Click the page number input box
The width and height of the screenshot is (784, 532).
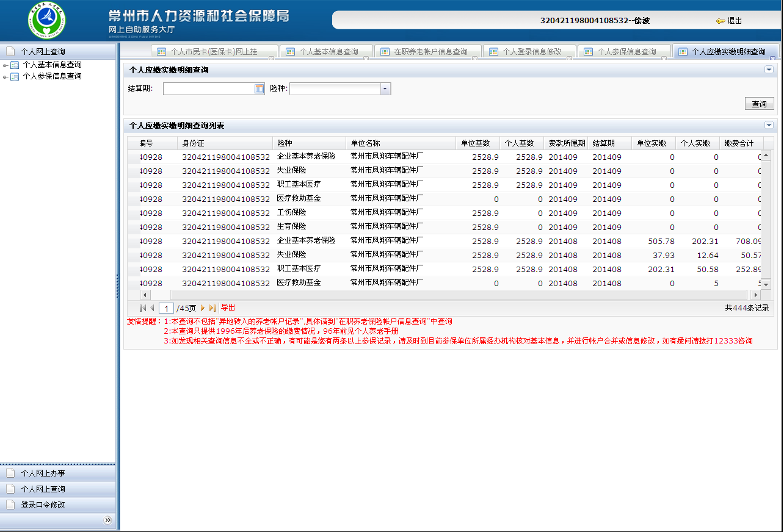coord(166,309)
